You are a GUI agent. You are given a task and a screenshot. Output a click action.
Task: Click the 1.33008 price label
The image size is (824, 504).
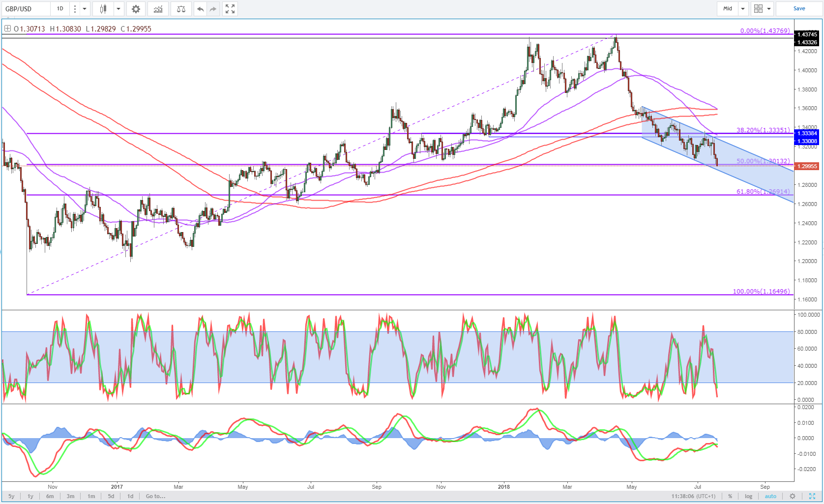pyautogui.click(x=807, y=141)
